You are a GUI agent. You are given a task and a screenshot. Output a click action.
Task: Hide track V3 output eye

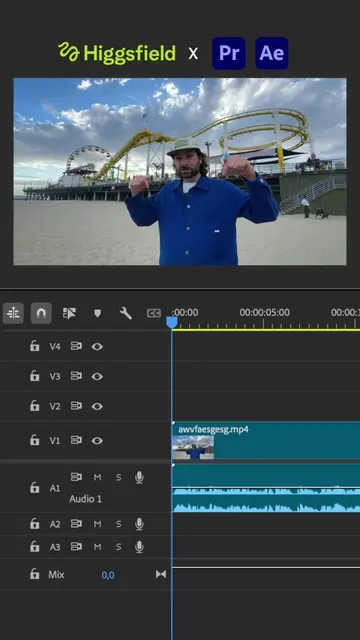tap(97, 376)
